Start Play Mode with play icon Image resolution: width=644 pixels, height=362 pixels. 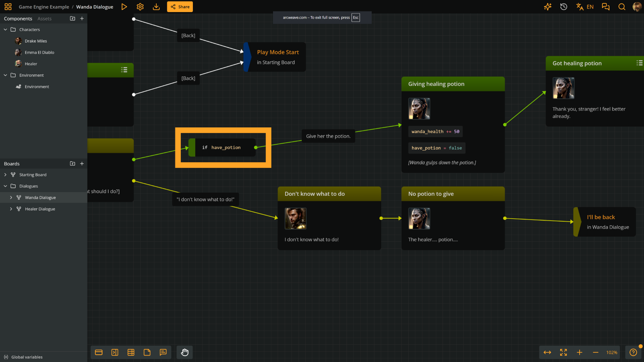tap(124, 7)
